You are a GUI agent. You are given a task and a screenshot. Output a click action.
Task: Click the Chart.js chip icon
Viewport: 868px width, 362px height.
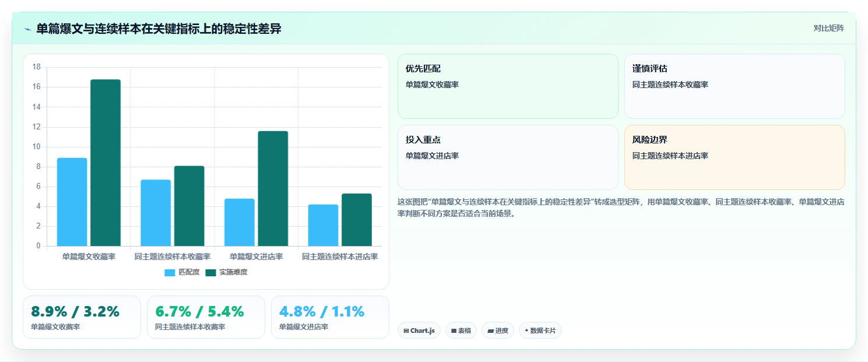(x=406, y=331)
